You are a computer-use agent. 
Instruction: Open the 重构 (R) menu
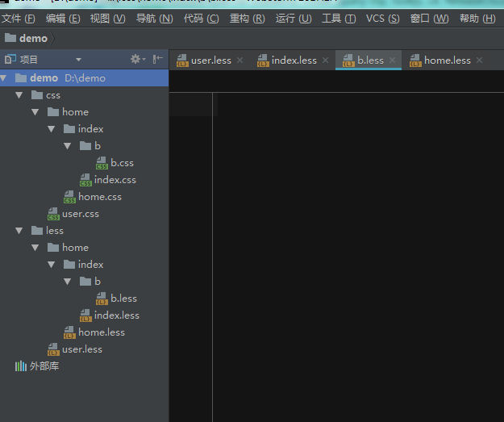(248, 19)
